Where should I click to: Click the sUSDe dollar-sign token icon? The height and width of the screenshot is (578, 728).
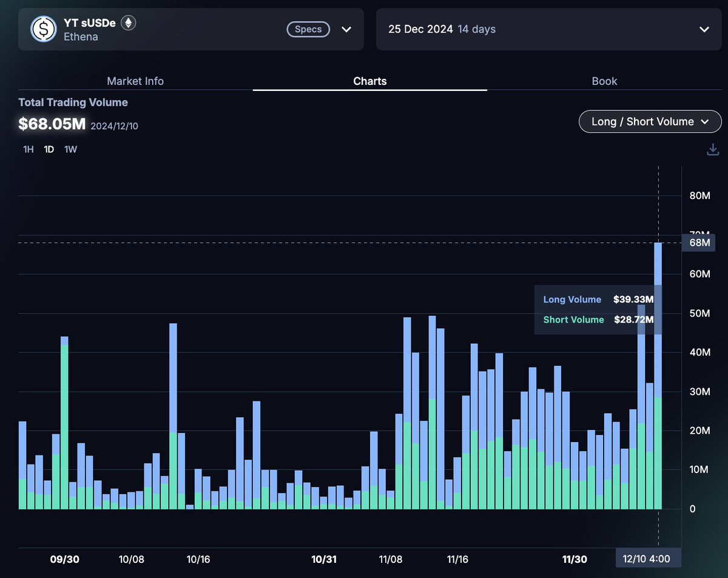point(44,29)
